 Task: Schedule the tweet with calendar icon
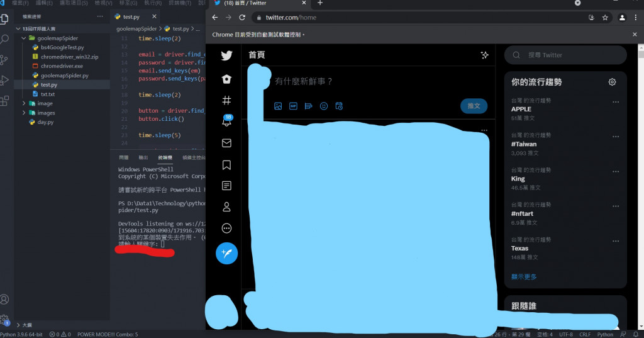click(339, 106)
